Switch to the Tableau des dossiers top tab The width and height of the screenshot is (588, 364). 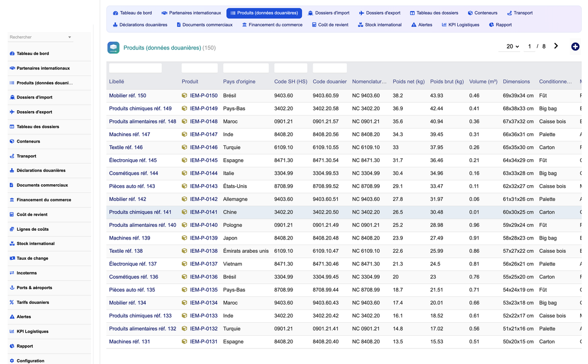[434, 13]
